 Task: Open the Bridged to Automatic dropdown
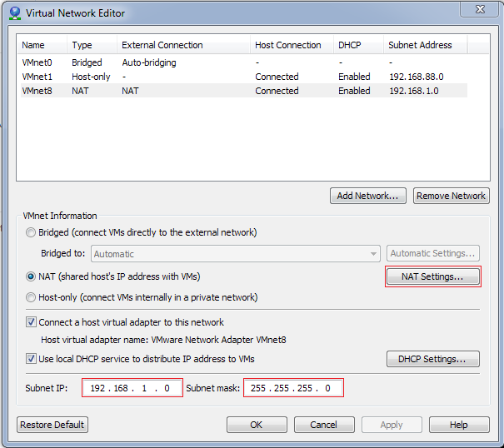tap(236, 254)
